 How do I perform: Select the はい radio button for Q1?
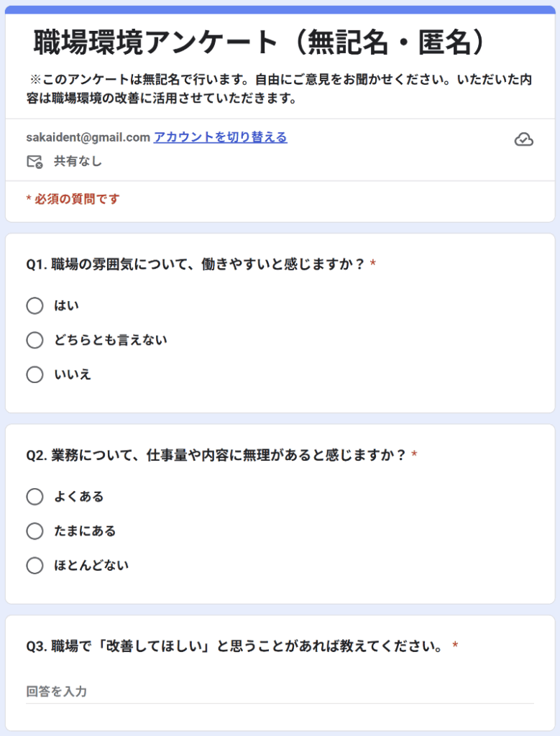pyautogui.click(x=35, y=306)
